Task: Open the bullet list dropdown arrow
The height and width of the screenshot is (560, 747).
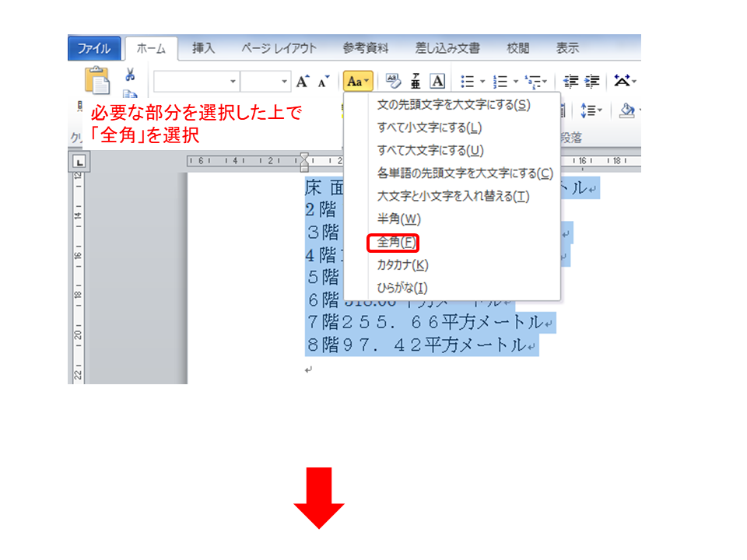Action: pyautogui.click(x=482, y=82)
